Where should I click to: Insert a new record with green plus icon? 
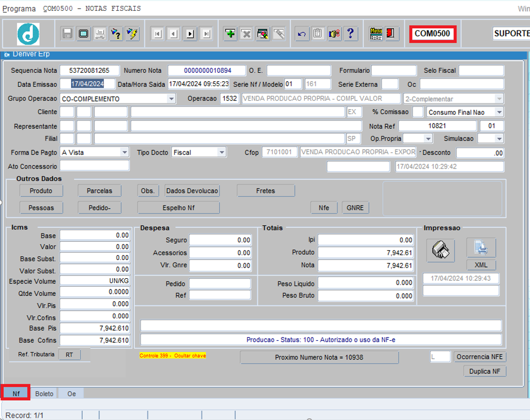pos(230,33)
